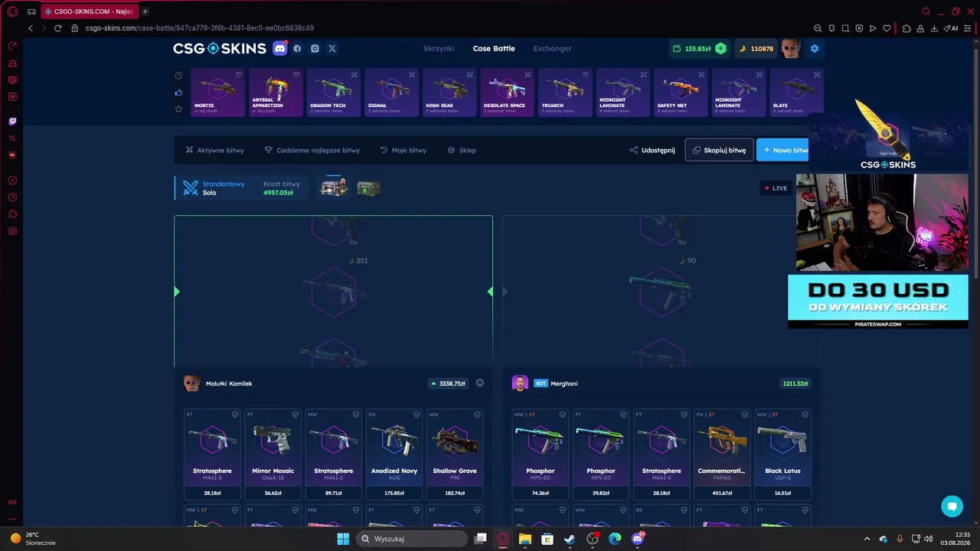Viewport: 980px width, 551px height.
Task: Select the Shallow Grave P90 item card
Action: (455, 455)
